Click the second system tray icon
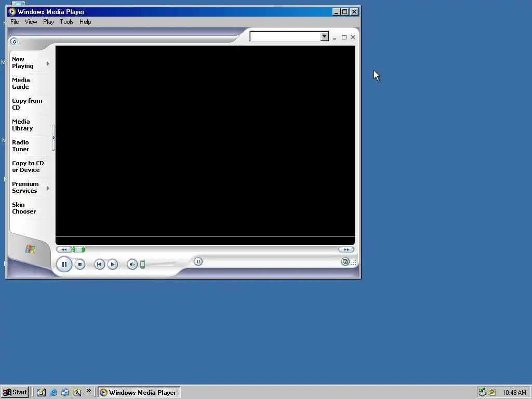Image resolution: width=532 pixels, height=399 pixels. point(492,393)
